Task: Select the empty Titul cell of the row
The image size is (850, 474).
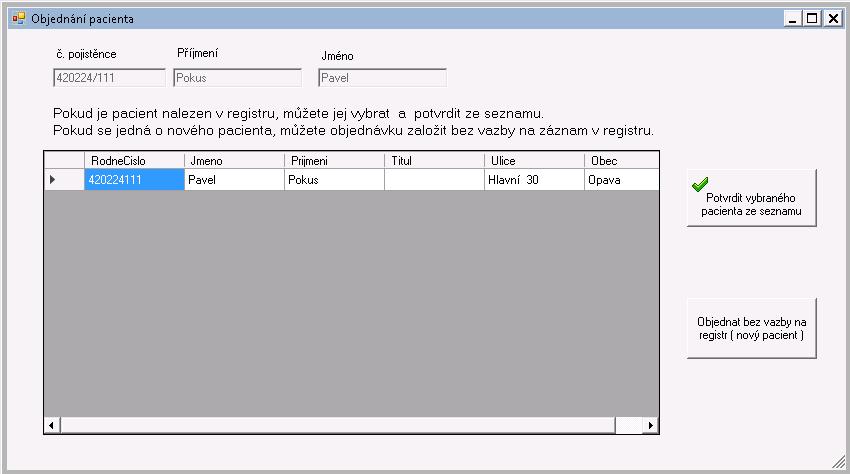Action: pos(434,180)
